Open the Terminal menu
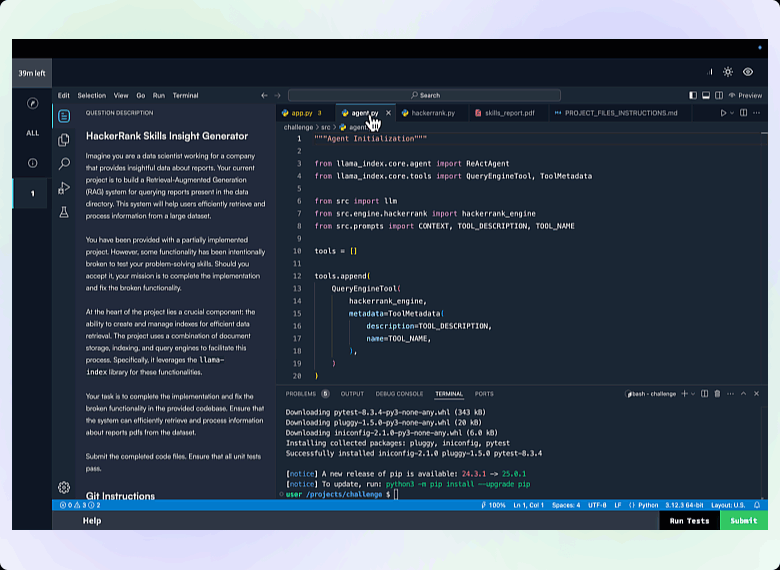The height and width of the screenshot is (570, 780). 186,95
